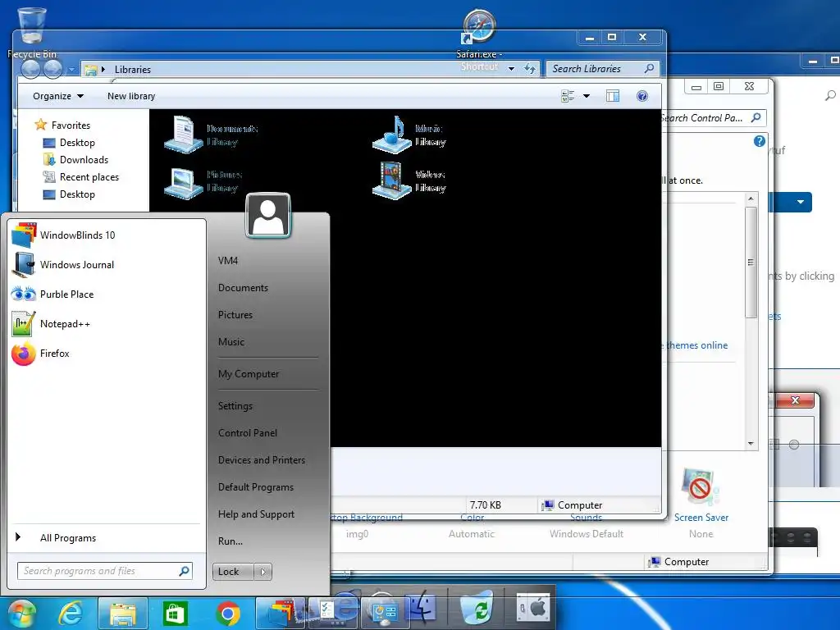
Task: Click the Finder face dock icon
Action: coord(422,608)
